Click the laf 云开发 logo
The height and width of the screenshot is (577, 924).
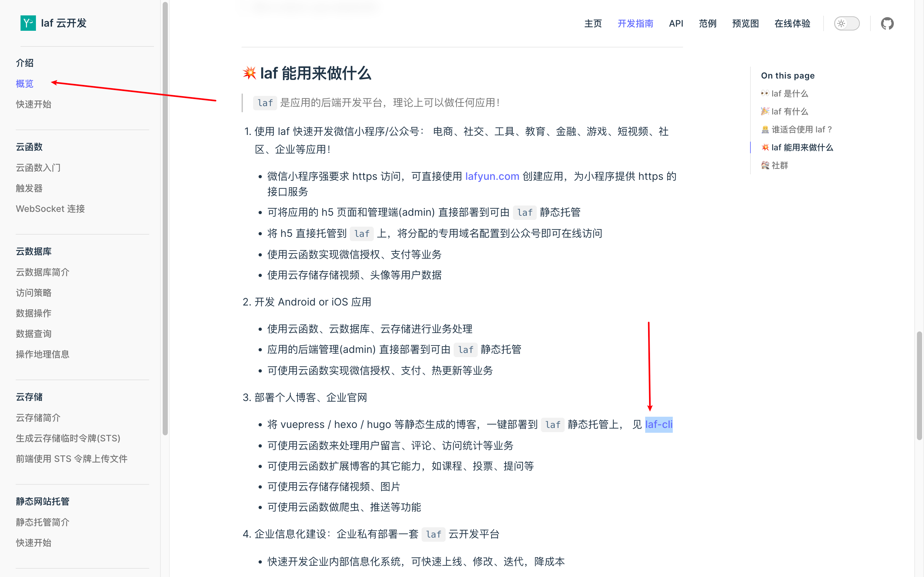[54, 23]
